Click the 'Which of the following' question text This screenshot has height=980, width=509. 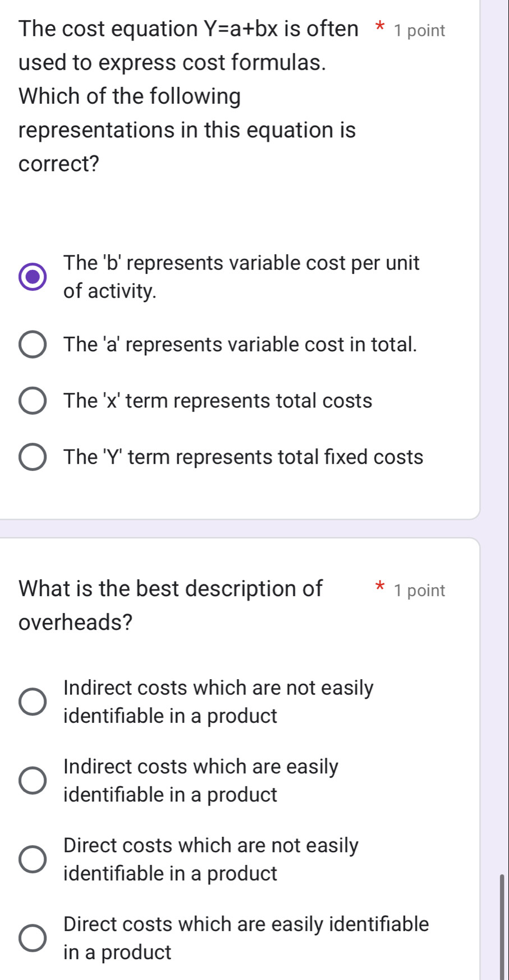pyautogui.click(x=129, y=97)
